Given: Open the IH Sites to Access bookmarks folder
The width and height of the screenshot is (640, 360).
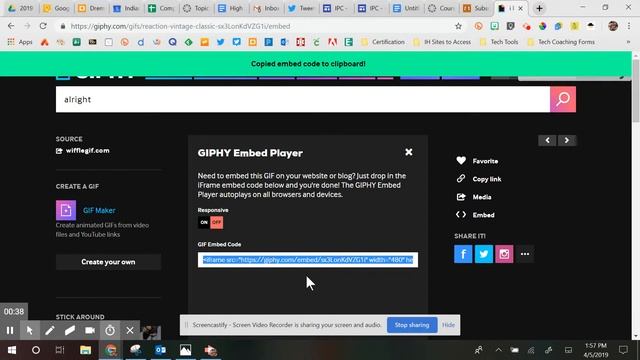Looking at the screenshot, I should click(x=442, y=42).
